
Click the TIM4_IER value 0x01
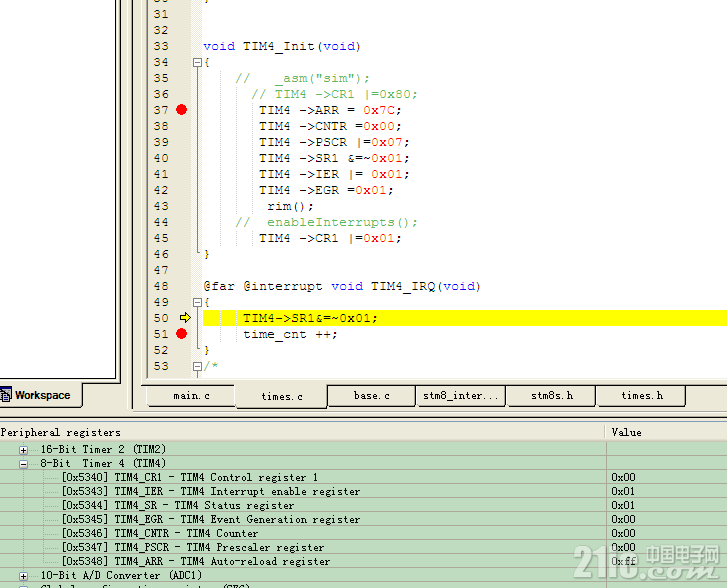623,491
